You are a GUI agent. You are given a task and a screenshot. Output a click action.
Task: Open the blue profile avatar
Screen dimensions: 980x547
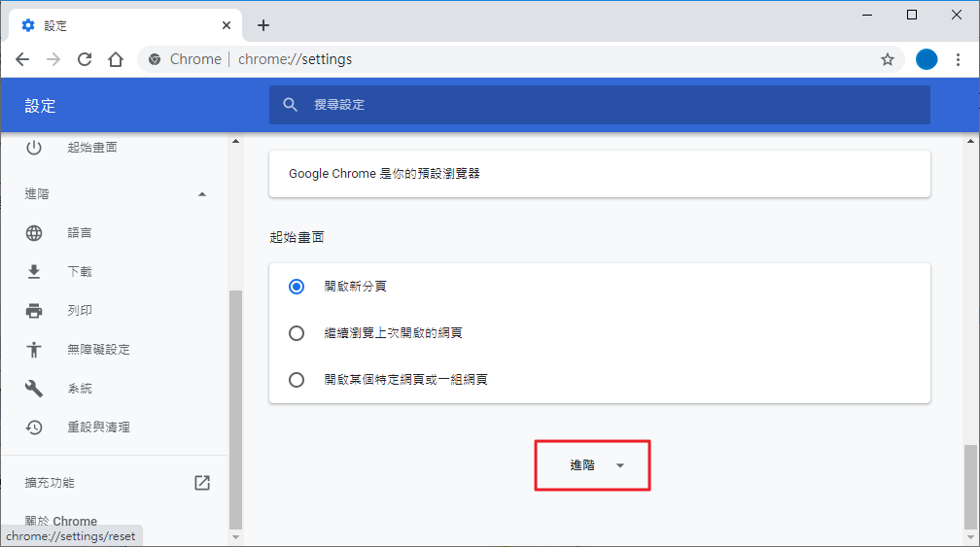click(927, 59)
